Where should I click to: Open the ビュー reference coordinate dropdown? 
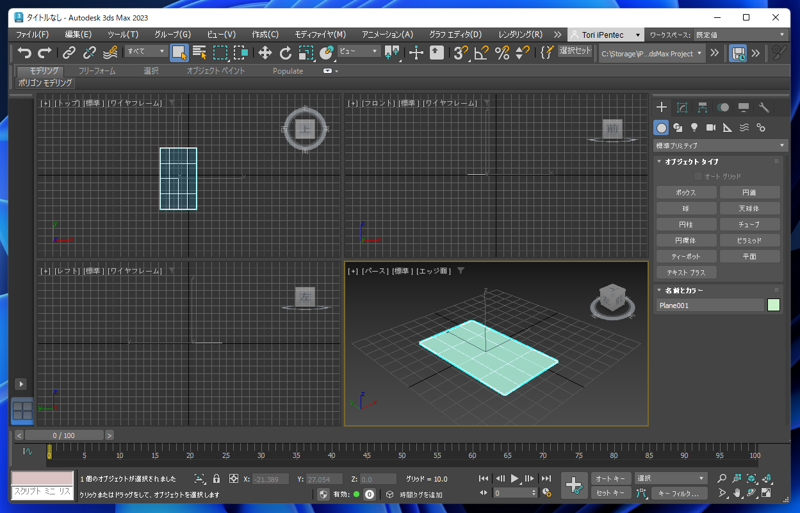[x=359, y=51]
